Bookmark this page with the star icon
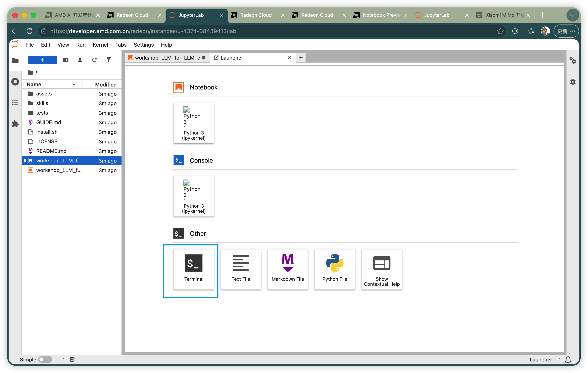This screenshot has width=588, height=373. (x=500, y=31)
